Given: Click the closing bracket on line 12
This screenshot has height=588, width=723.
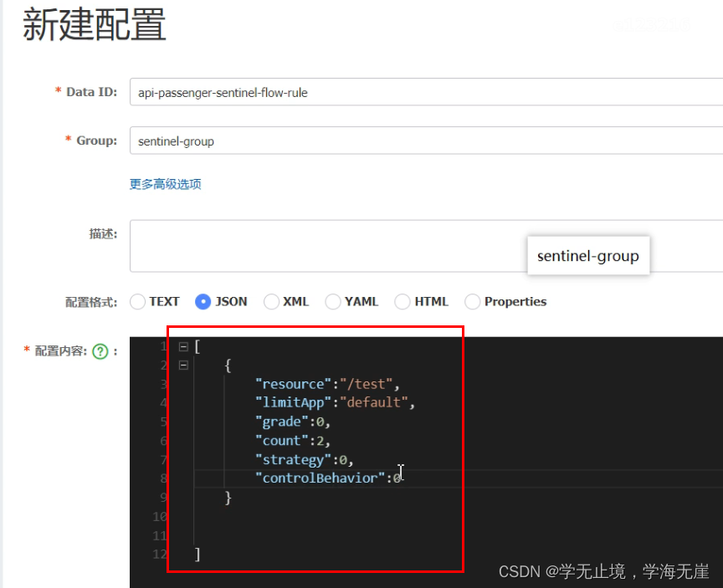Looking at the screenshot, I should [x=197, y=554].
